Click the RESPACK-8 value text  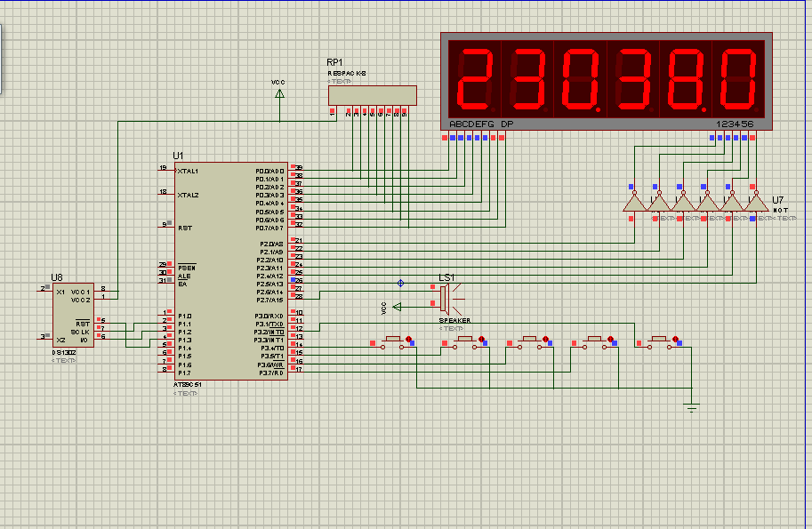347,74
